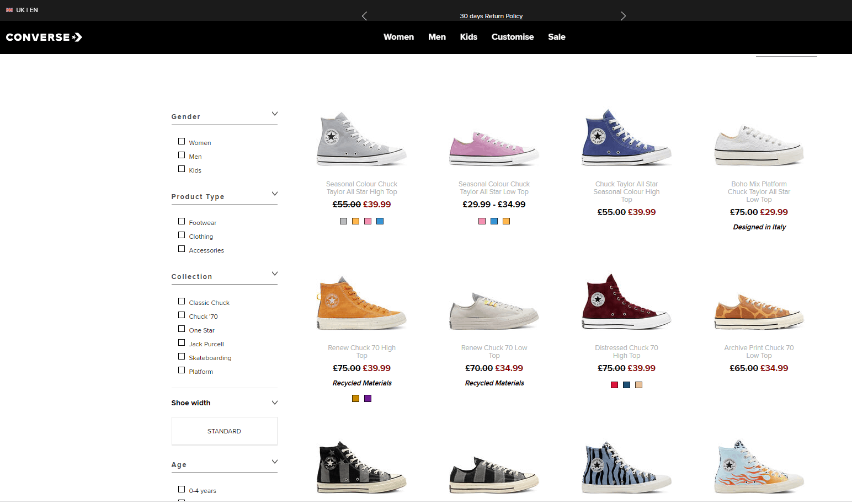Show the next promo banner message

click(623, 16)
